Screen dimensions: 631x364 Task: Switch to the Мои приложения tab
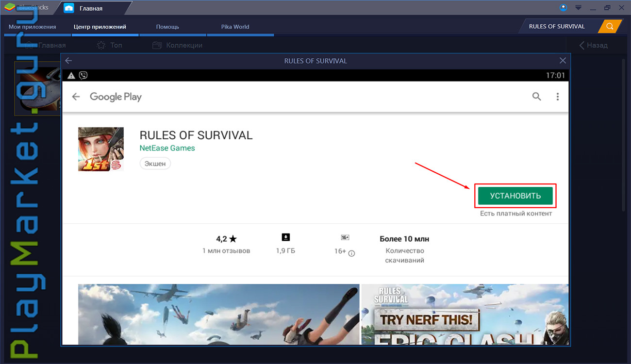[x=33, y=27]
